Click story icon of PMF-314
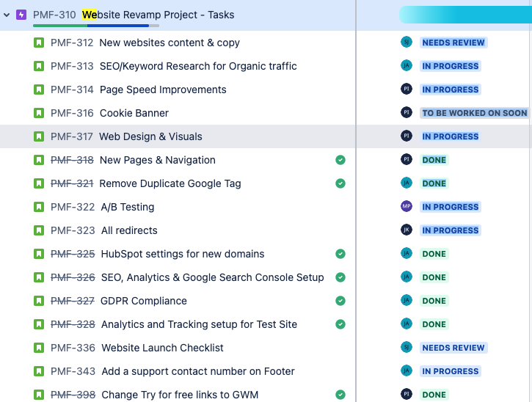The height and width of the screenshot is (402, 532). 39,89
